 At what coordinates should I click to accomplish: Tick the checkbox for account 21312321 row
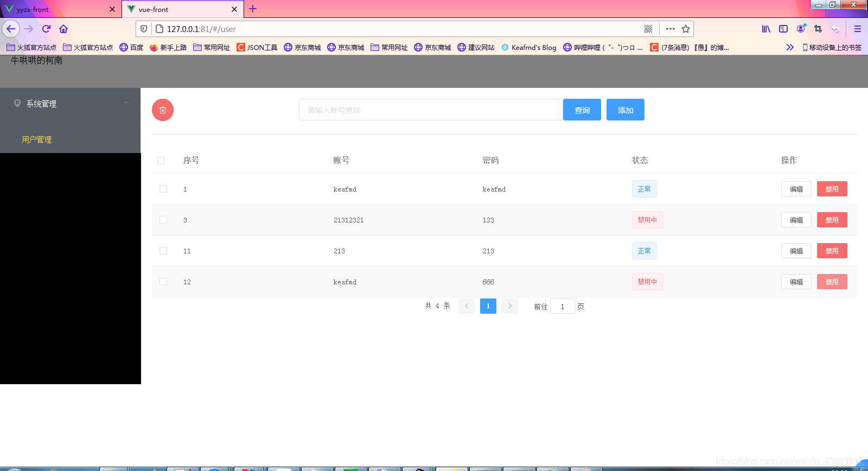point(163,220)
